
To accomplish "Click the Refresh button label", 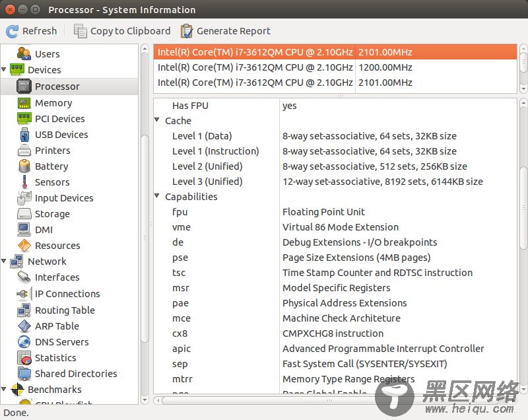I will point(40,31).
